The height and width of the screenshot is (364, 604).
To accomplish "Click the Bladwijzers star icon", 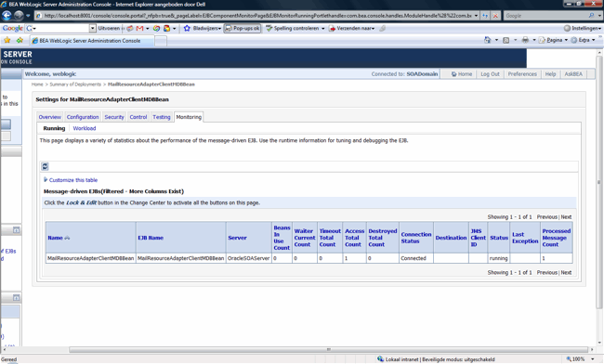I will click(187, 28).
